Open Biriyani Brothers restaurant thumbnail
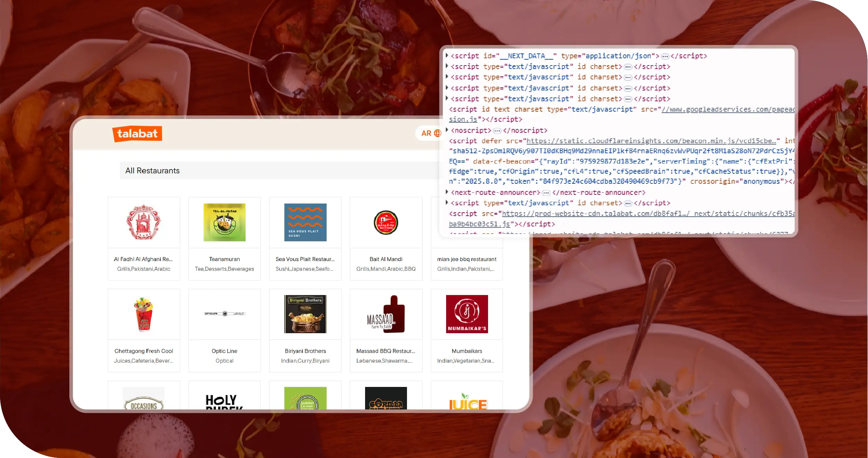This screenshot has width=868, height=458. [305, 314]
